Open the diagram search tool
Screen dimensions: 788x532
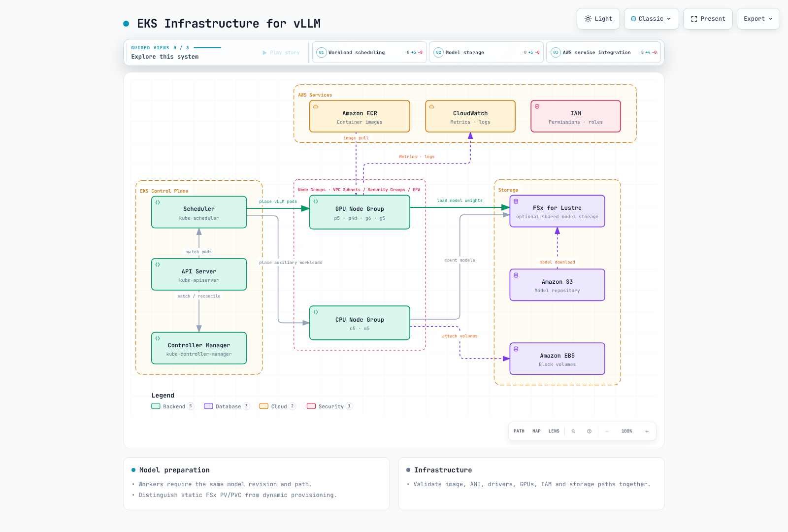click(x=573, y=431)
